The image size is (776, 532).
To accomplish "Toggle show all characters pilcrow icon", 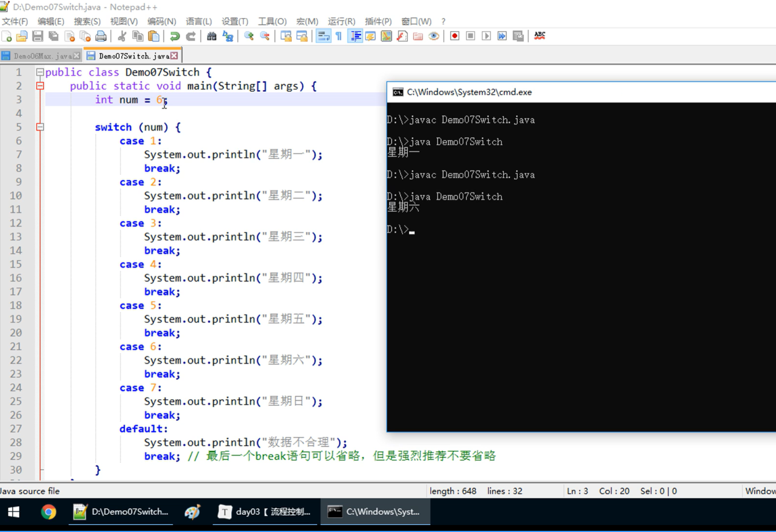I will 339,36.
